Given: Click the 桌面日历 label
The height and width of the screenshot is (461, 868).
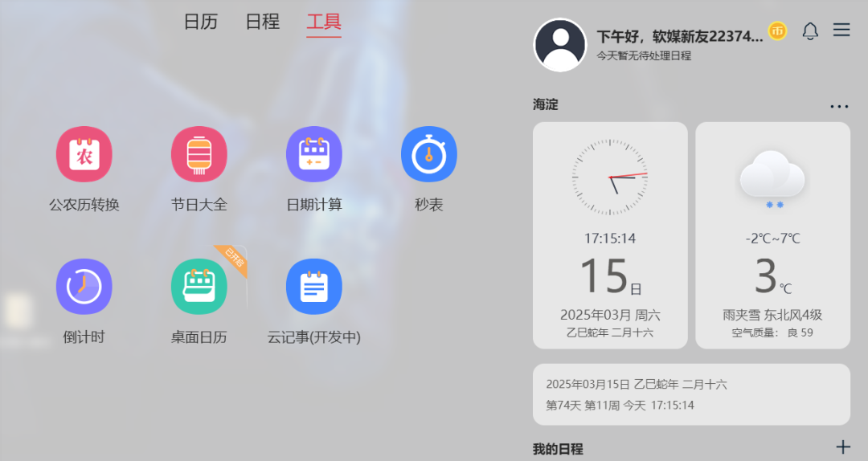Looking at the screenshot, I should coord(199,337).
